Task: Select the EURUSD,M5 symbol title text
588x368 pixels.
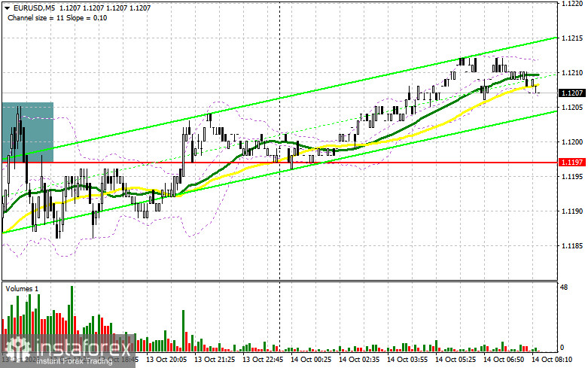Action: [33, 8]
